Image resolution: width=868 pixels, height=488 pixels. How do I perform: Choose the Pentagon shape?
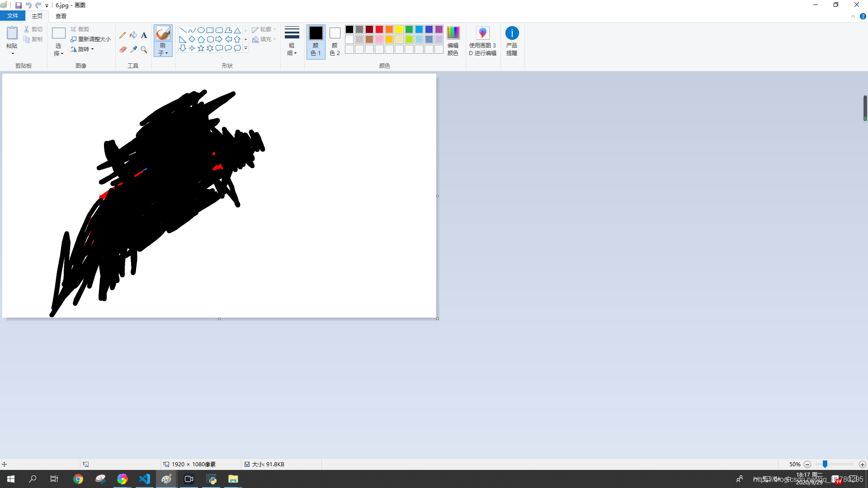201,39
